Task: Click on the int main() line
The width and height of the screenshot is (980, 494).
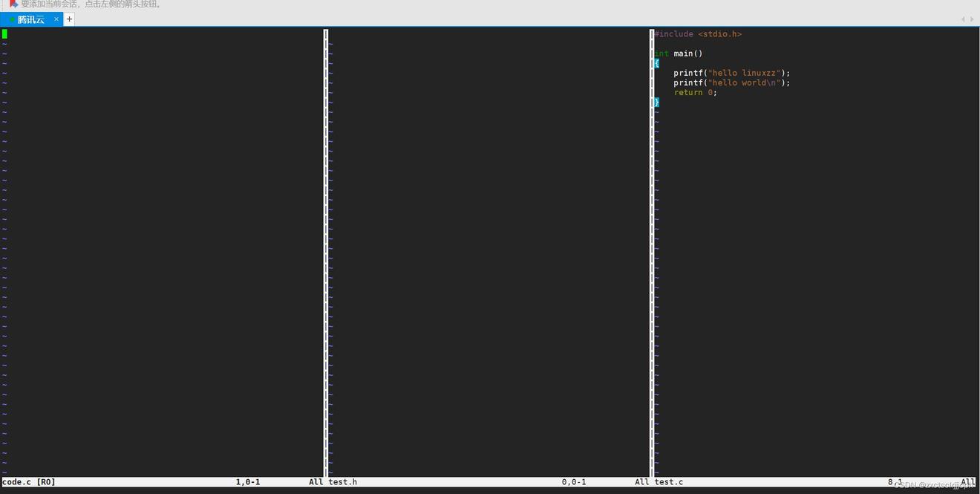Action: pyautogui.click(x=679, y=53)
